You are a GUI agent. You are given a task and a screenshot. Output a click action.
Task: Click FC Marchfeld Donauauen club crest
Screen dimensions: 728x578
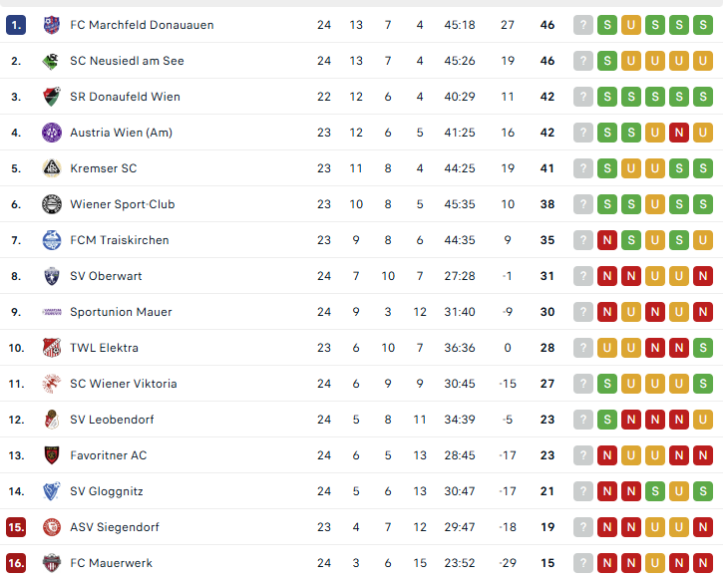(52, 25)
